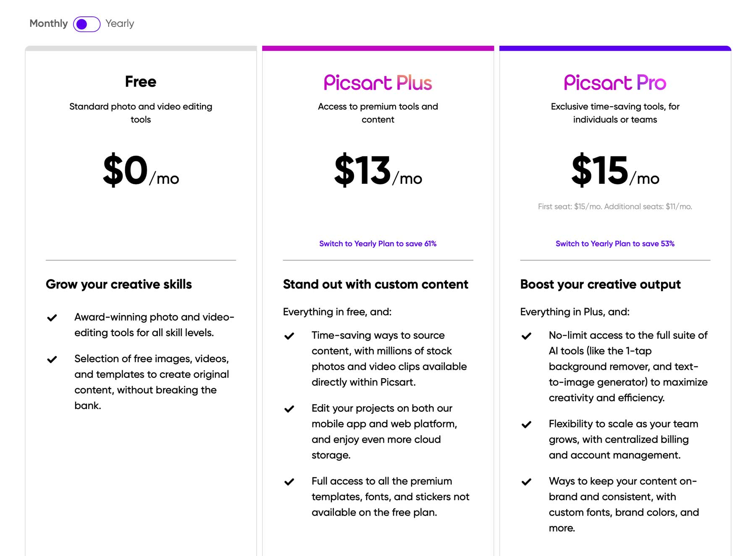Screen dimensions: 756x556
Task: Click the additional seats pricing note under Picsart Pro
Action: [614, 206]
